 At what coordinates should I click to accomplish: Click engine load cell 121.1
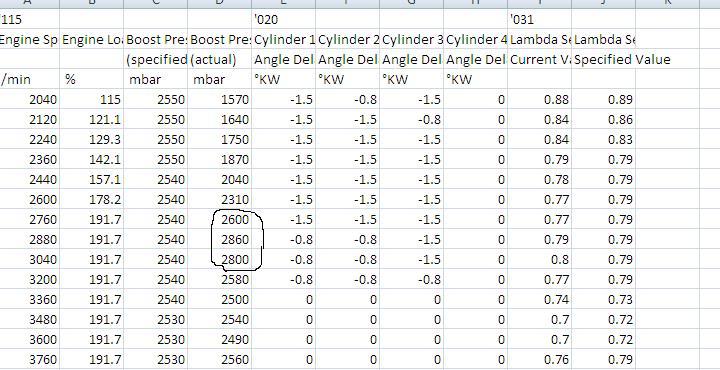[91, 119]
